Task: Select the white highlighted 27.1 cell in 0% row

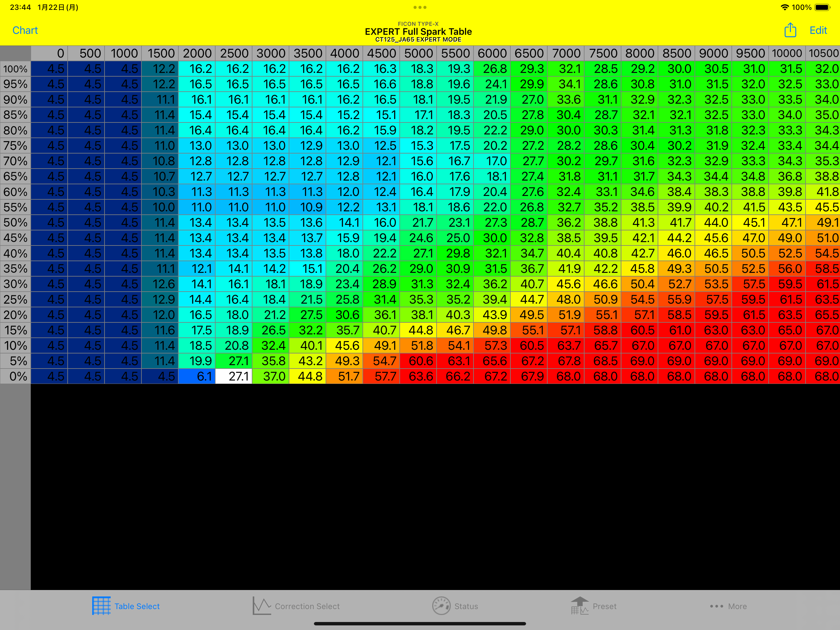Action: tap(234, 376)
